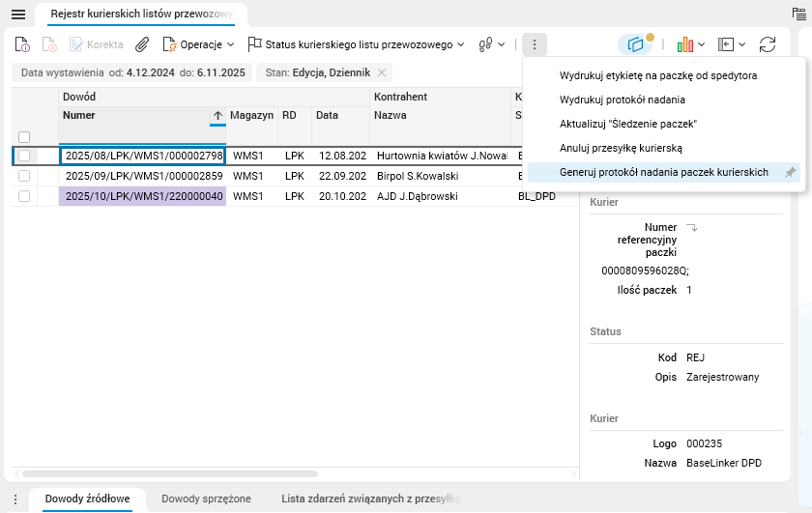Click the three-dot more options button
This screenshot has width=812, height=513.
tap(535, 44)
